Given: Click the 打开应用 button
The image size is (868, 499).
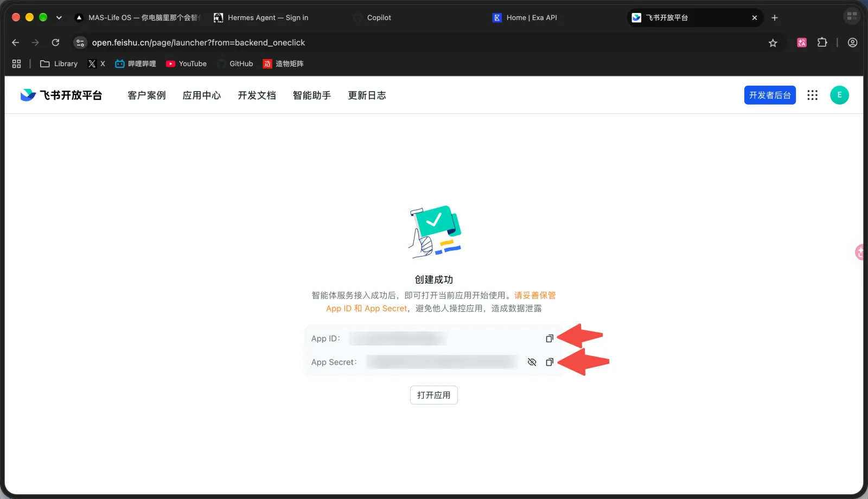Looking at the screenshot, I should point(434,395).
